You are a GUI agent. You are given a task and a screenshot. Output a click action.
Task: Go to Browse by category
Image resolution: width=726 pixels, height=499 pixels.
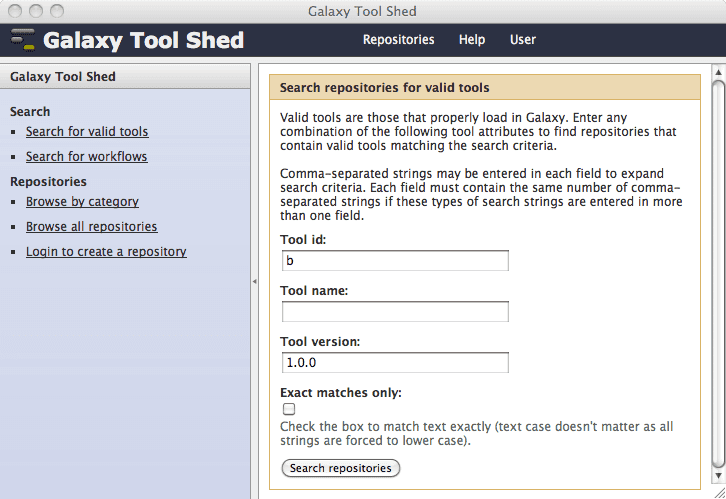pos(82,202)
